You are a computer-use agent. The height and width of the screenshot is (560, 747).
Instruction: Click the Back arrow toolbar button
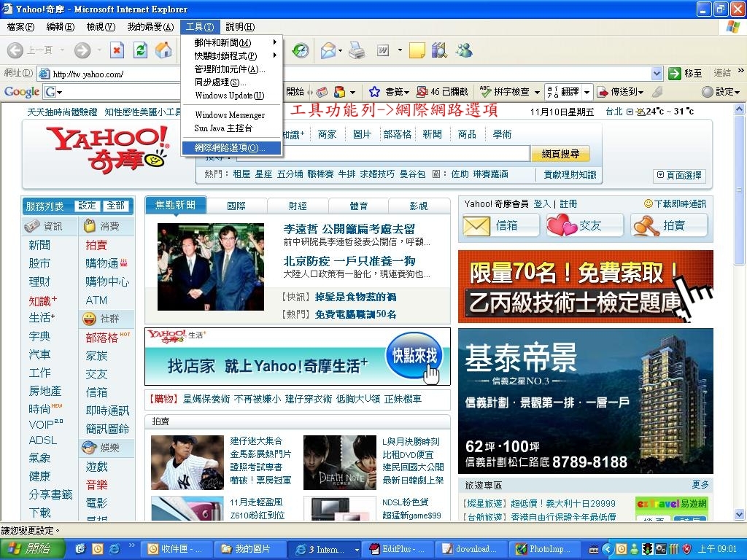[15, 50]
